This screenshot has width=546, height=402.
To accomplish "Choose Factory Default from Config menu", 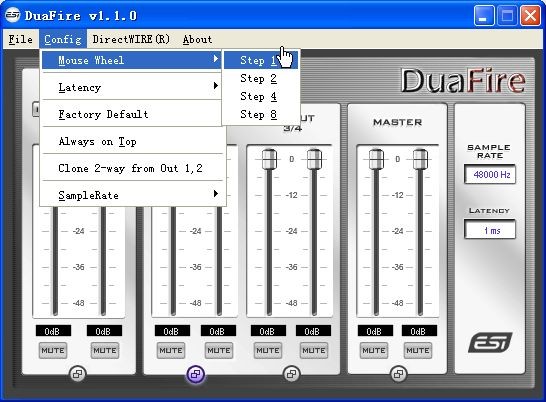I will click(132, 114).
